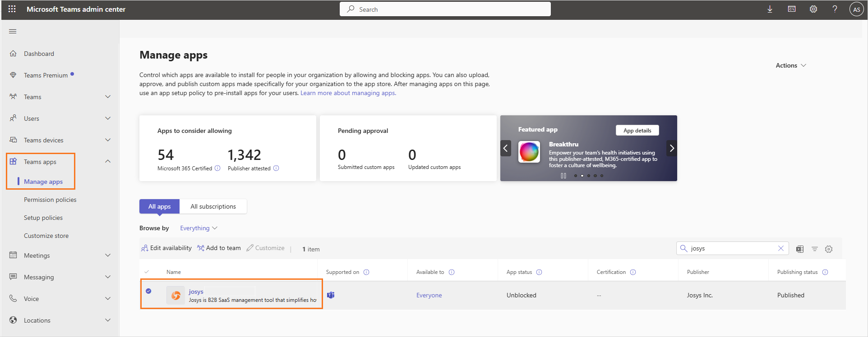Open Manage apps in the sidebar
This screenshot has width=868, height=337.
43,182
